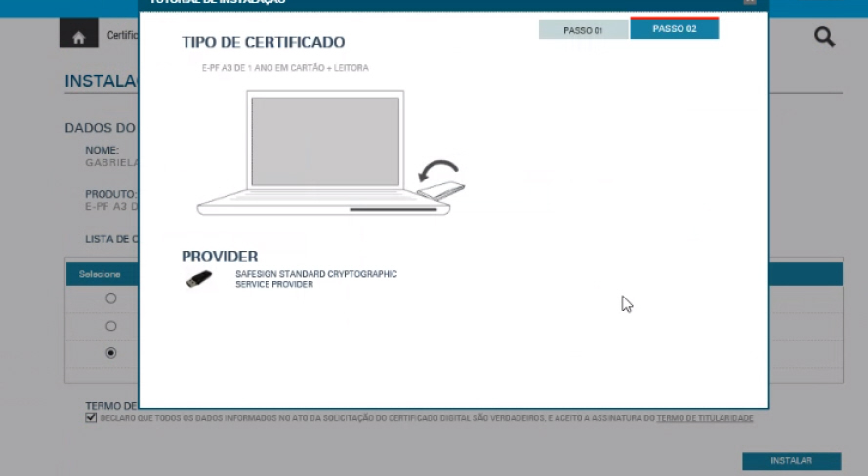Click the smart card reader illustration

tap(441, 189)
